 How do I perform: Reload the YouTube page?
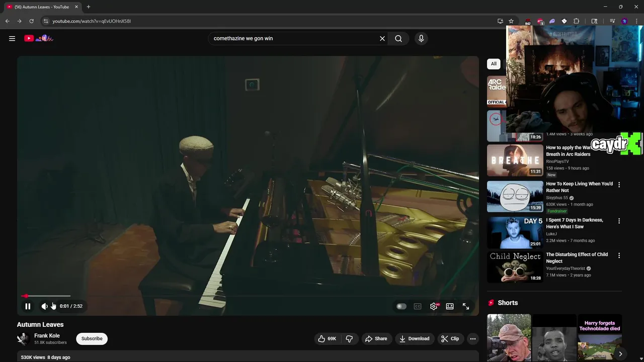click(31, 21)
